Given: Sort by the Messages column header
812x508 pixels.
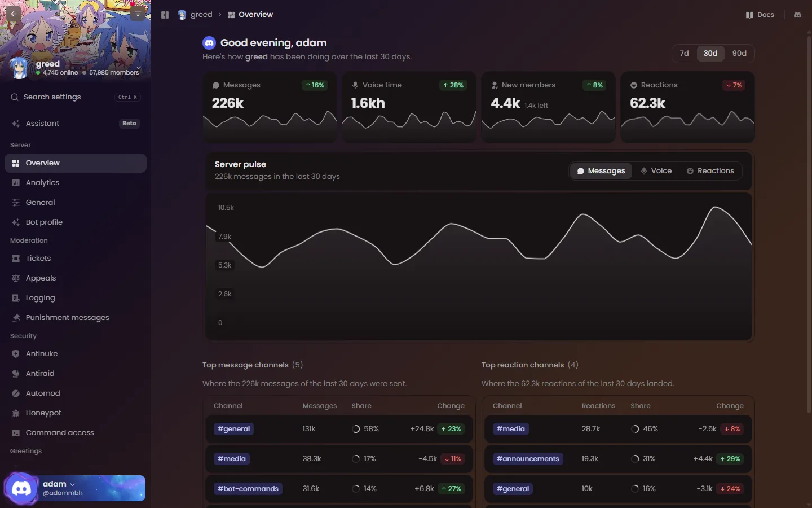Looking at the screenshot, I should (320, 406).
